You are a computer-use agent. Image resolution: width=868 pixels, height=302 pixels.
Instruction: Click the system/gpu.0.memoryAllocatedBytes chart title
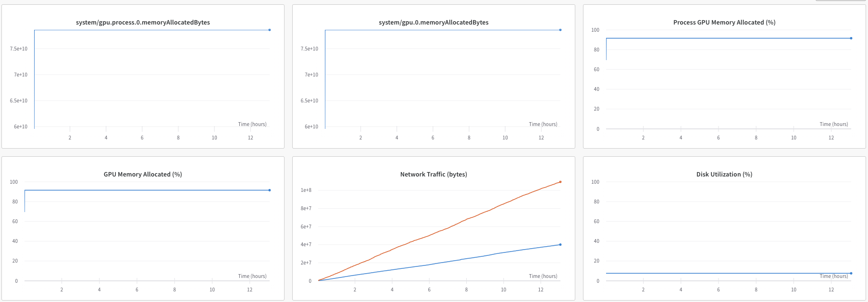tap(434, 23)
